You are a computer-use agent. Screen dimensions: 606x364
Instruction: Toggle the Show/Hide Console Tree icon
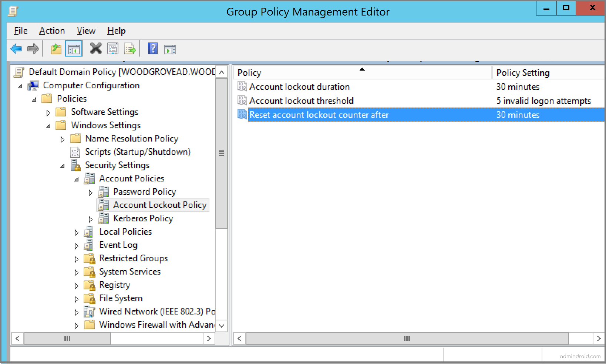[x=74, y=48]
